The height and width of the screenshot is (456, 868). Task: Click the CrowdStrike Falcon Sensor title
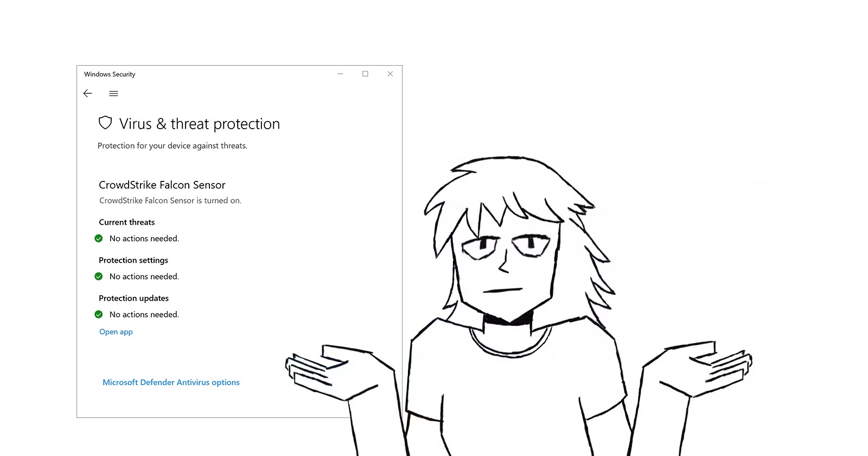point(162,185)
